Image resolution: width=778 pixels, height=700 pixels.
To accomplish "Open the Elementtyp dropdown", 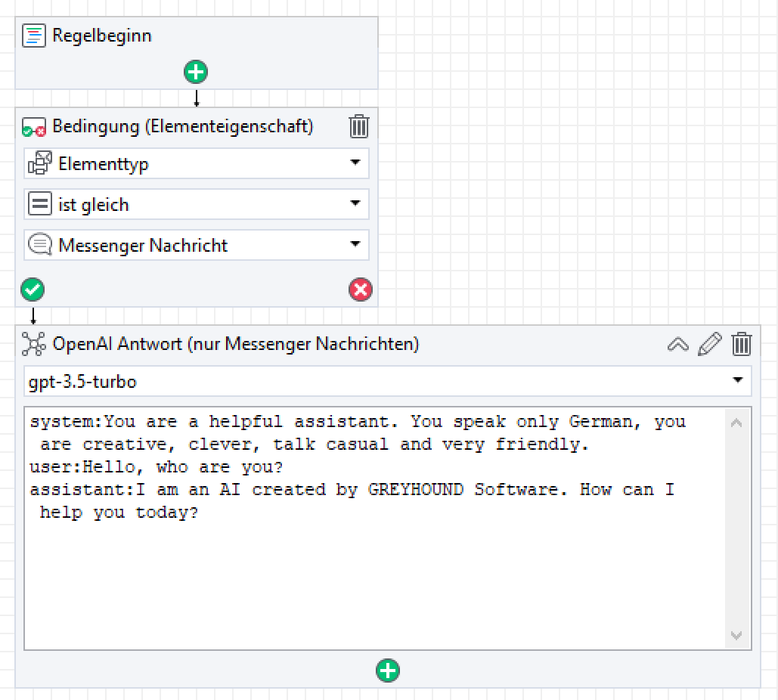I will point(197,163).
